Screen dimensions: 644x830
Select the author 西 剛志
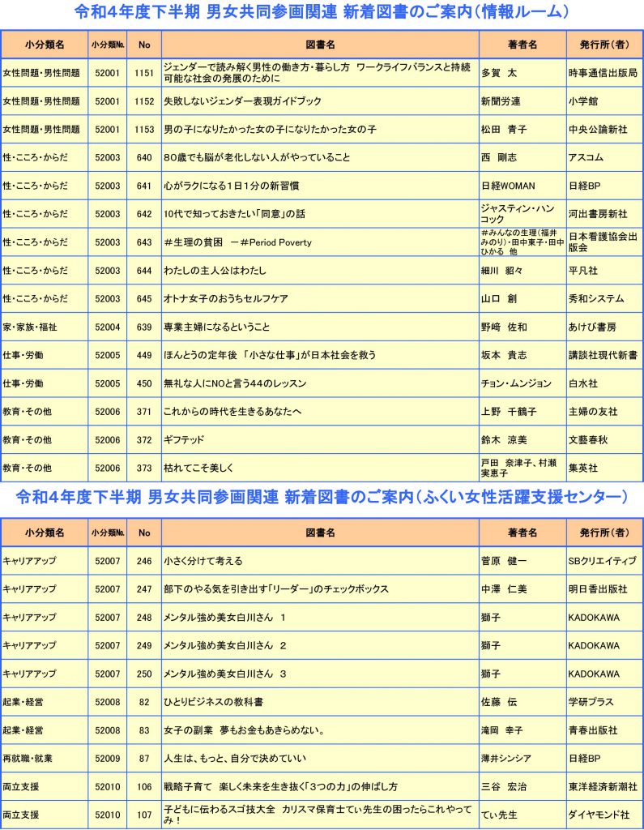tap(498, 158)
